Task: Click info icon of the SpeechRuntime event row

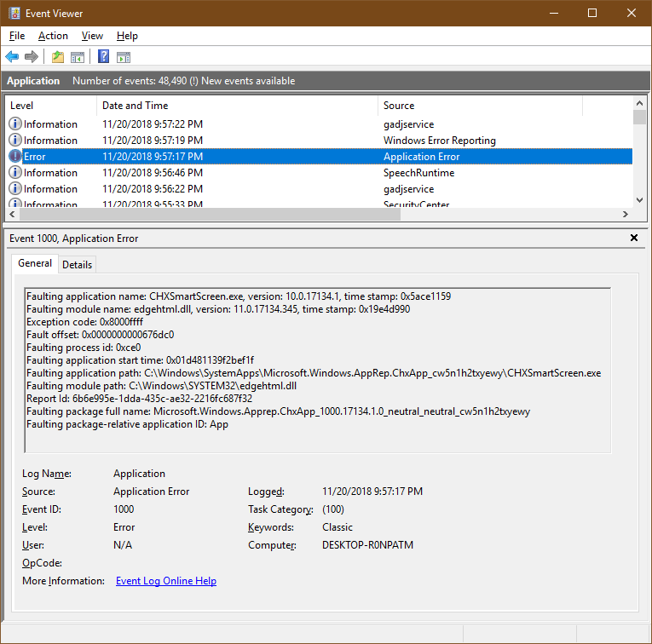Action: [x=15, y=172]
